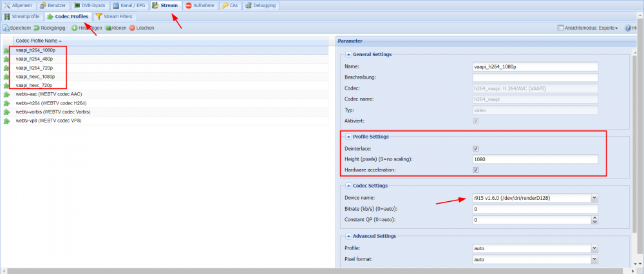Select the webtv-aac codec AAC row
The width and height of the screenshot is (644, 274).
[164, 94]
